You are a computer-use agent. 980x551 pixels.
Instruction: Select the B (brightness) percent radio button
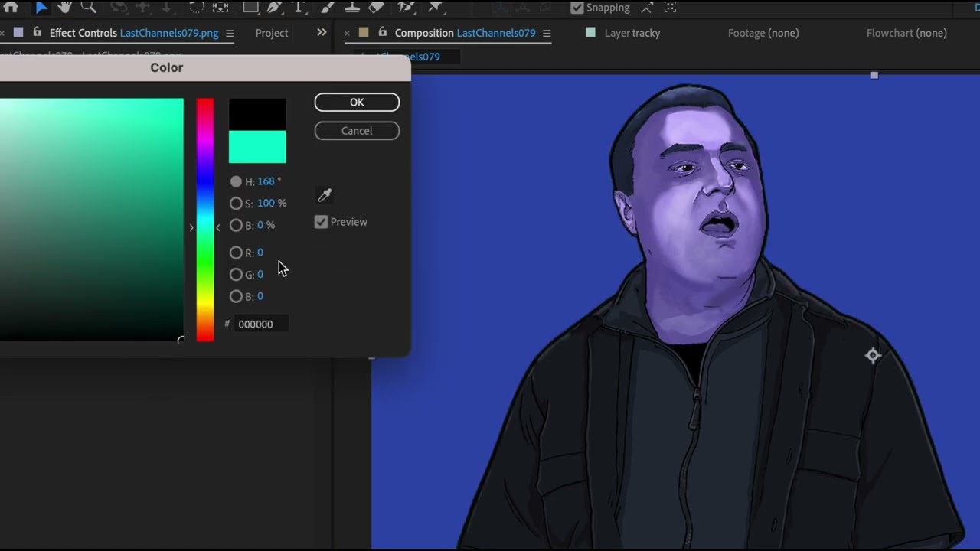point(236,225)
